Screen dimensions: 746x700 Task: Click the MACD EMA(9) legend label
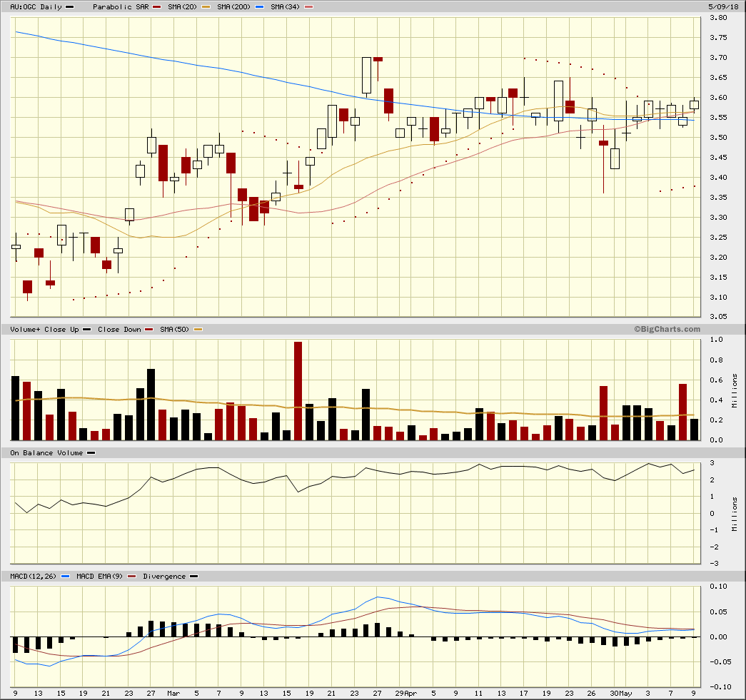pos(99,577)
